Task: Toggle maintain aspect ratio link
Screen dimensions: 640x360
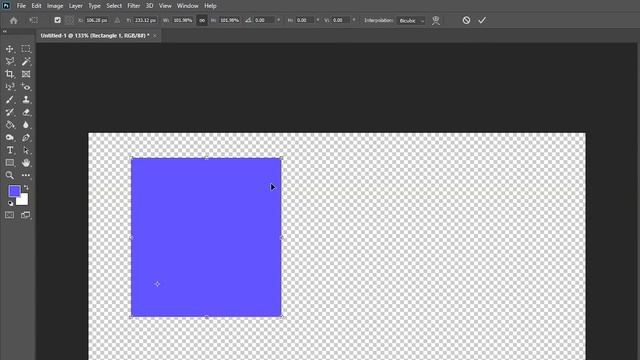Action: pyautogui.click(x=202, y=20)
